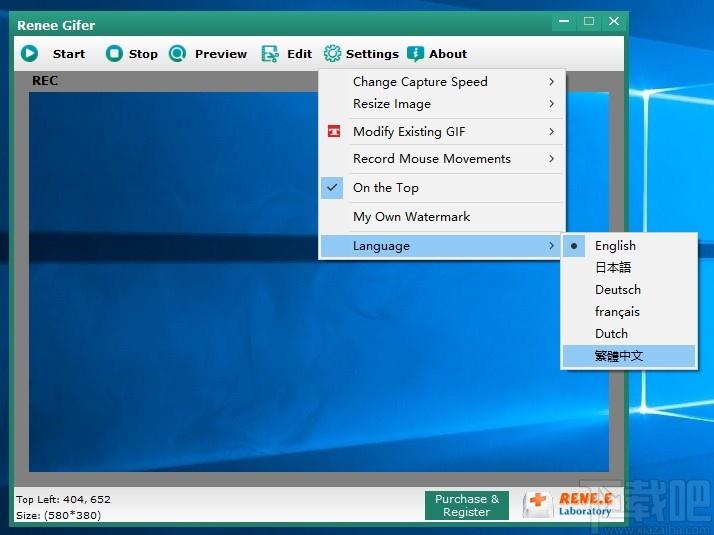Switch language to Dutch
Screen dimensions: 714x535
click(628, 334)
